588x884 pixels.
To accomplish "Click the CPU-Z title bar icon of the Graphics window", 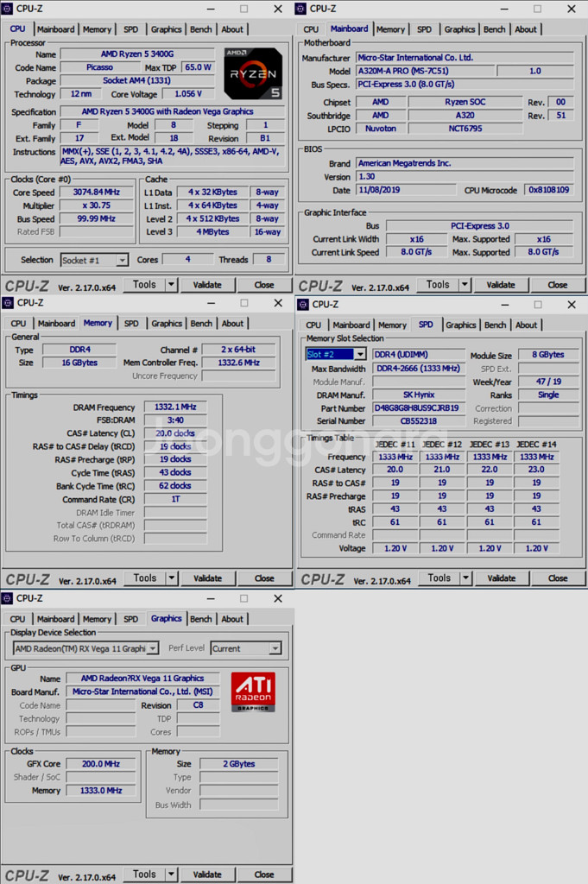I will 8,597.
